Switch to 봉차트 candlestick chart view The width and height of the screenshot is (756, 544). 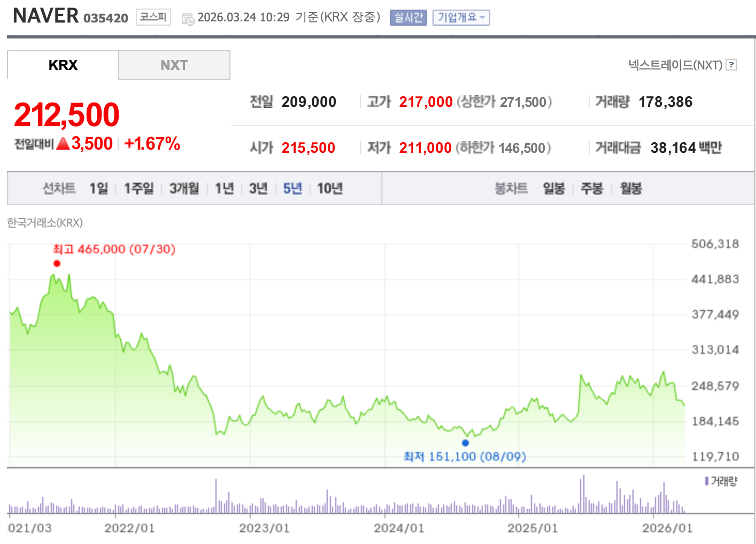pos(511,188)
